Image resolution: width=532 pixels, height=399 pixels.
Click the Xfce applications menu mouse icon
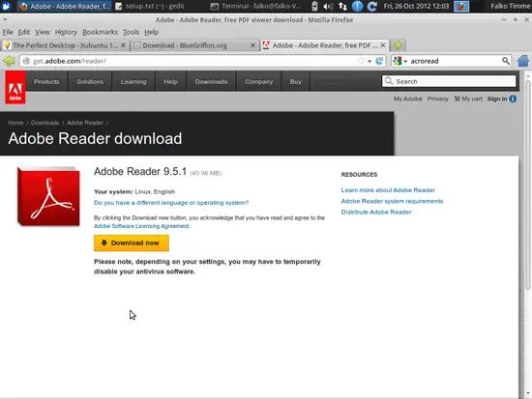(6, 6)
